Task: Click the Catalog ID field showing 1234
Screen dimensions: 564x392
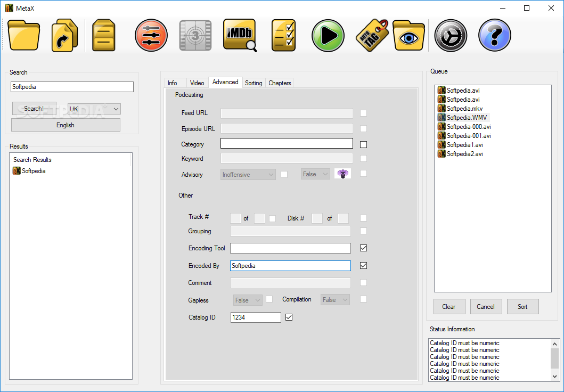Action: pyautogui.click(x=256, y=317)
